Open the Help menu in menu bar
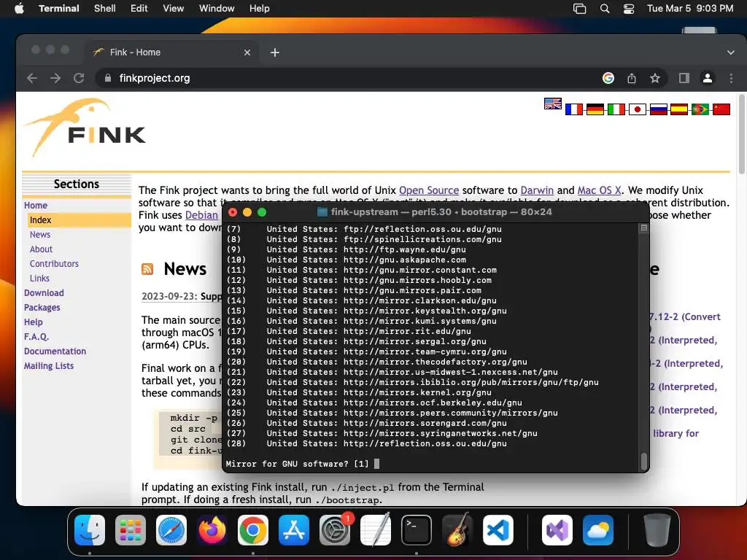747x560 pixels. (260, 9)
